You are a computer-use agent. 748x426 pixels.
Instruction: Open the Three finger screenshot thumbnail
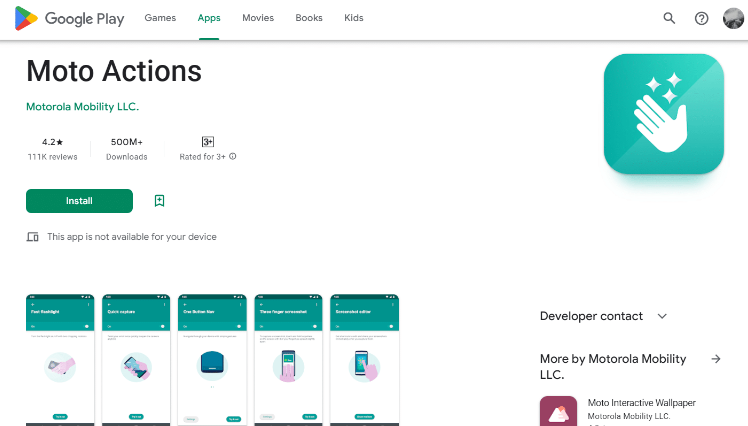287,359
